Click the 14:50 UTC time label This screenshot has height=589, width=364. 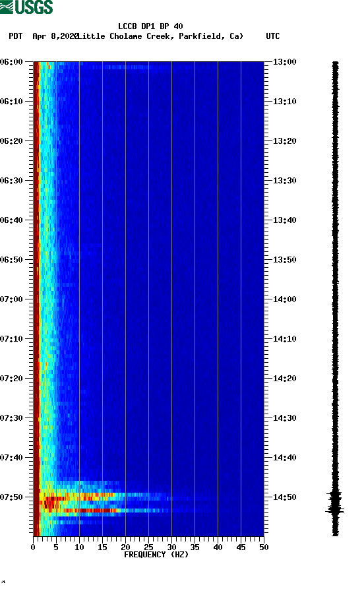[284, 497]
